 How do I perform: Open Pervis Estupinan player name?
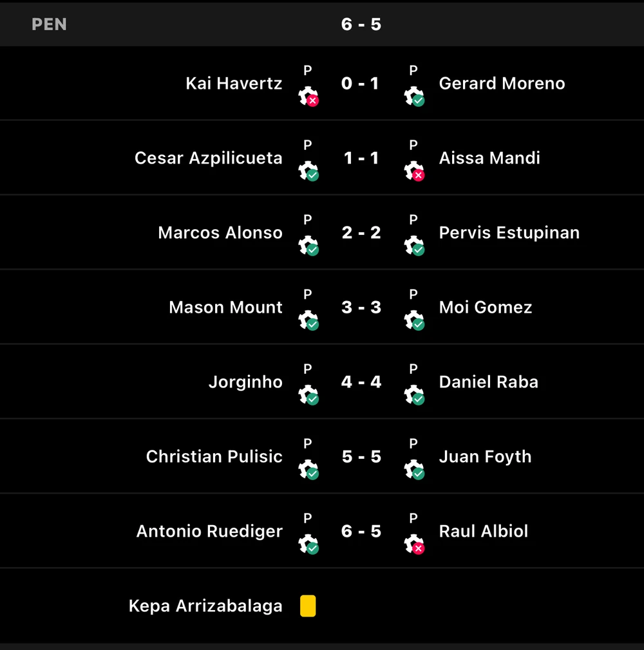tap(509, 233)
